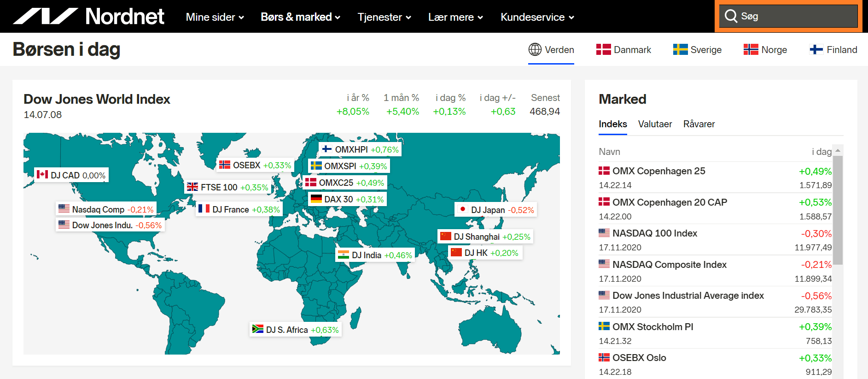The height and width of the screenshot is (379, 868).
Task: Select the Råvarer tab in Marked
Action: 699,124
